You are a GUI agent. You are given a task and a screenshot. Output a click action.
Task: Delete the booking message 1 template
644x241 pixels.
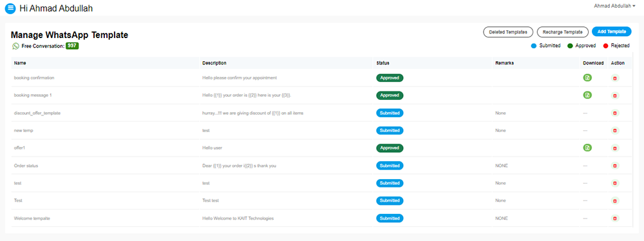(615, 95)
